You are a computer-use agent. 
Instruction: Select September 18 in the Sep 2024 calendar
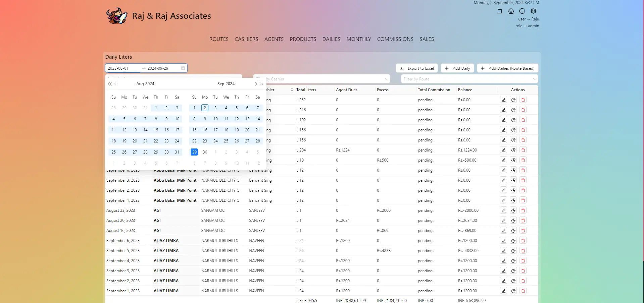coord(226,130)
